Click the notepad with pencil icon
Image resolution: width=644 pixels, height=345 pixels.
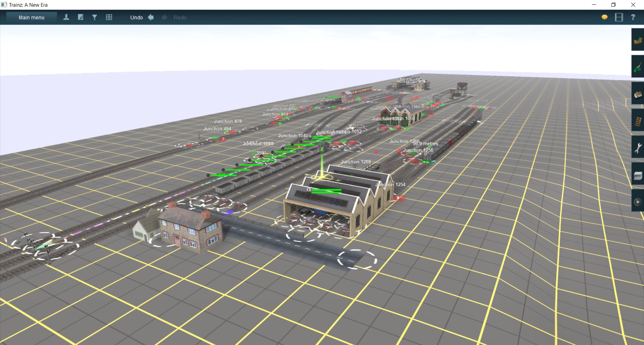[80, 17]
